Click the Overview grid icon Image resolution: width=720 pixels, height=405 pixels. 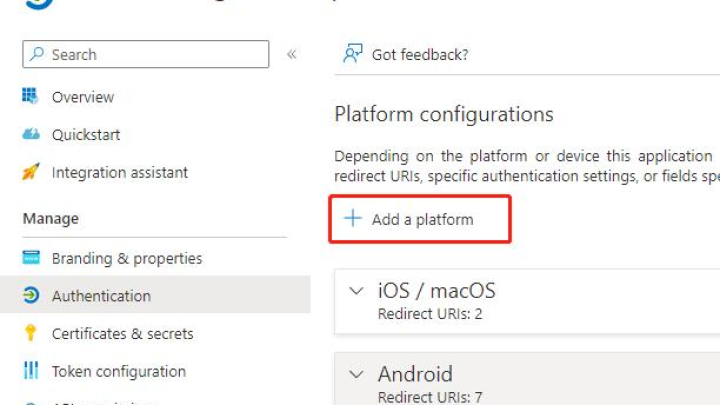30,96
